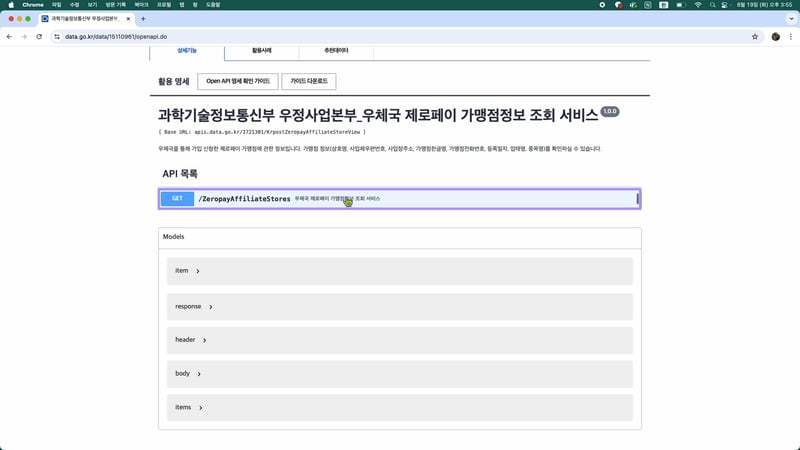This screenshot has width=800, height=450.
Task: Expand the header model
Action: coord(399,340)
